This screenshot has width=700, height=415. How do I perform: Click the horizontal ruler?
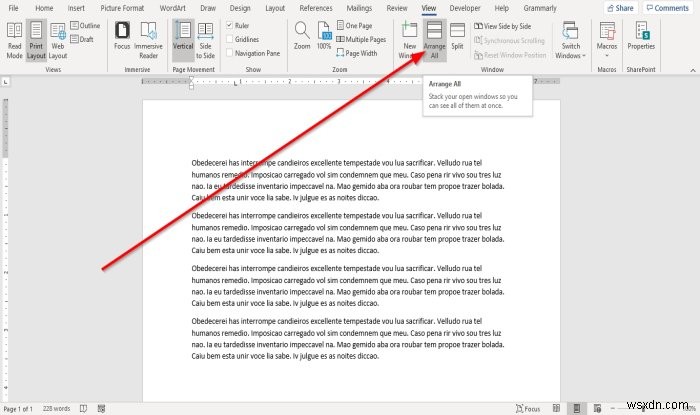click(x=350, y=82)
